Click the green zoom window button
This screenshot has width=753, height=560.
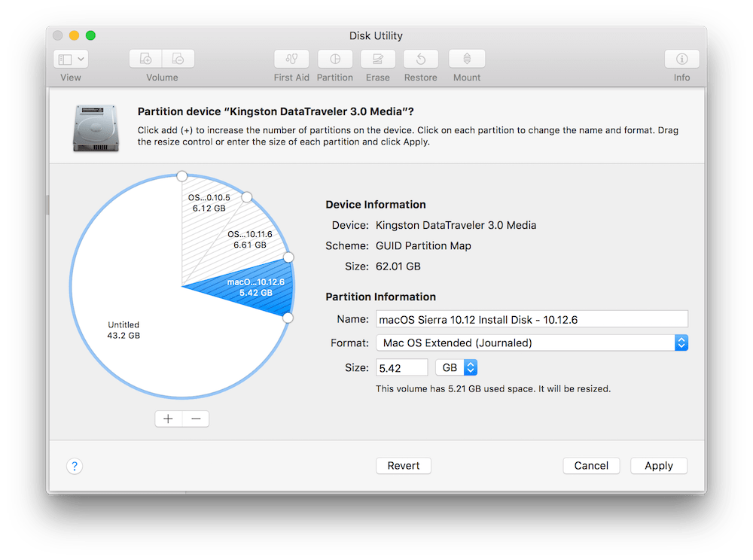pyautogui.click(x=90, y=35)
